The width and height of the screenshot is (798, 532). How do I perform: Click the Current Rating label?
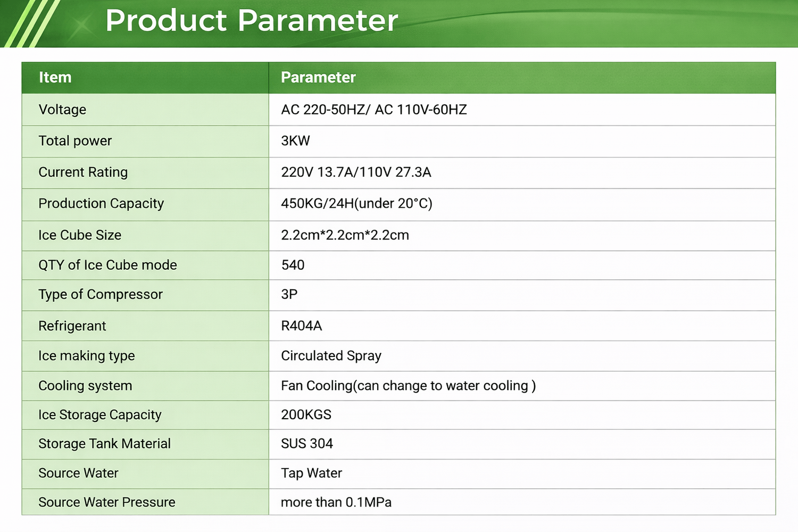coord(83,172)
